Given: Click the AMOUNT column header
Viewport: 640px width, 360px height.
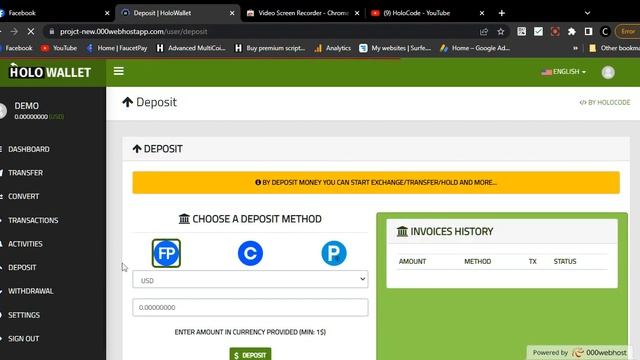Looking at the screenshot, I should click(412, 261).
